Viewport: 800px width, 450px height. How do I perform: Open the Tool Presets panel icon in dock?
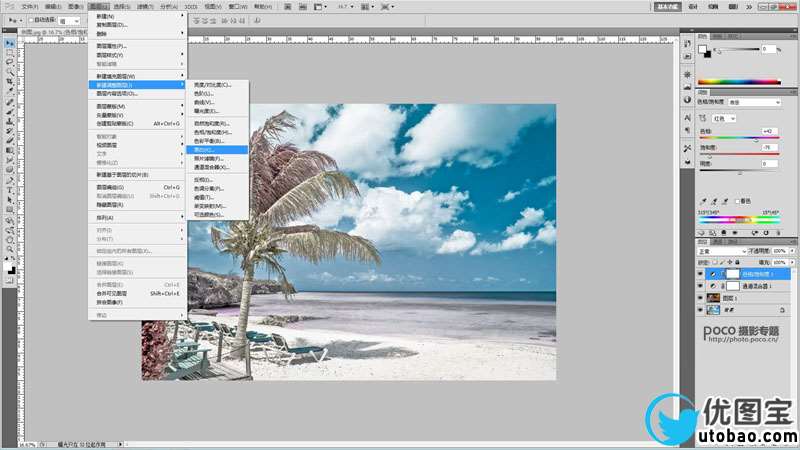pyautogui.click(x=688, y=148)
